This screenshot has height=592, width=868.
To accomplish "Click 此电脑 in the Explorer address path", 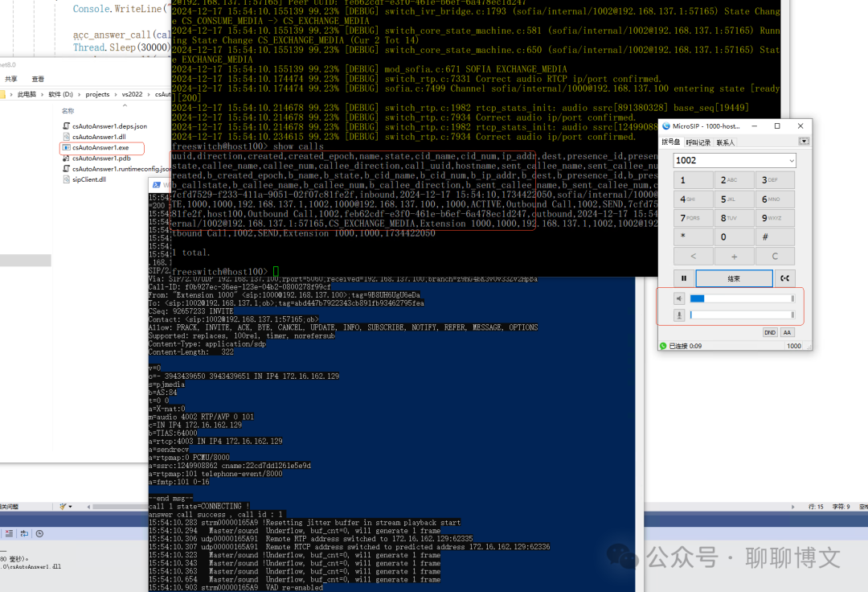I will 27,95.
